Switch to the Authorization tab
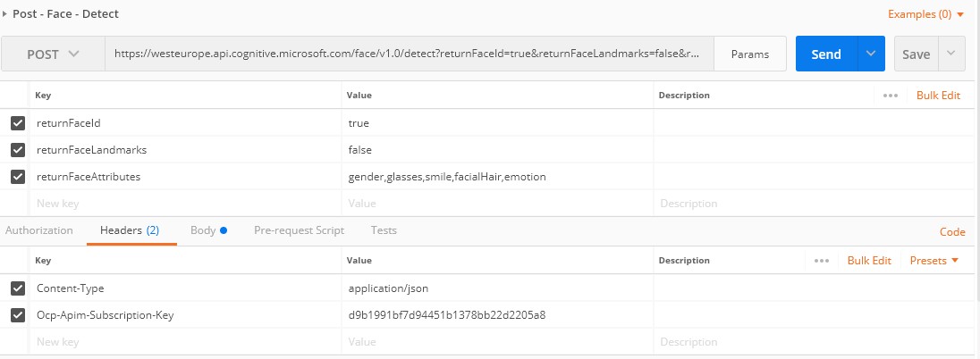980x359 pixels. [x=39, y=230]
